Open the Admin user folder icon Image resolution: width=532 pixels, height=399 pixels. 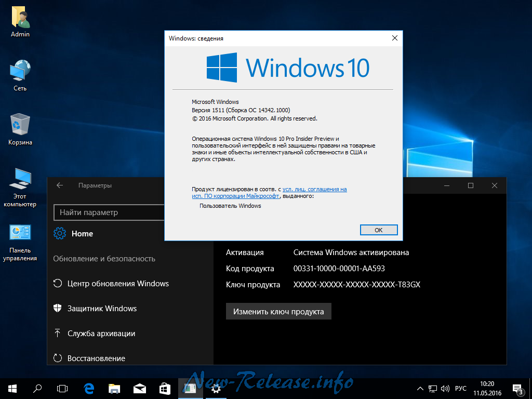click(x=20, y=22)
